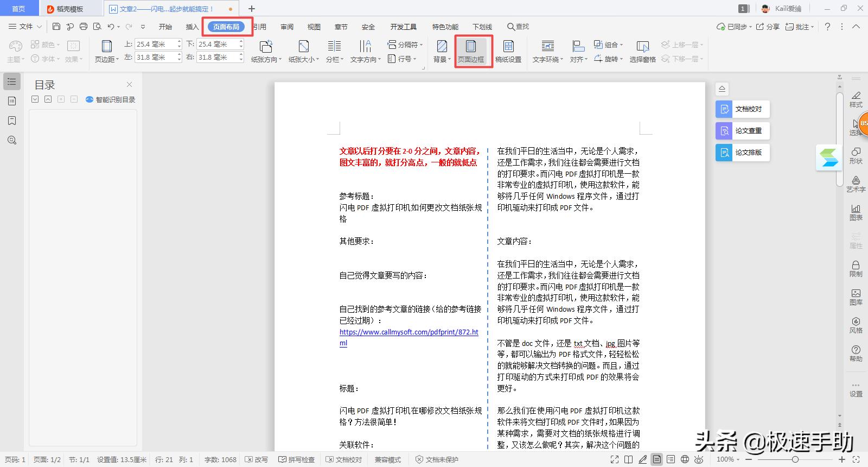The height and width of the screenshot is (467, 868).
Task: Open 行号 (line numbers) dropdown
Action: (402, 59)
